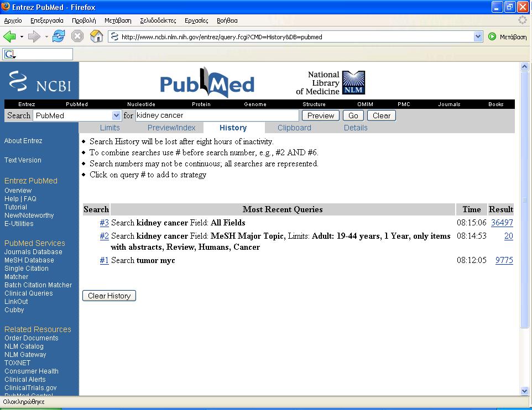Open the MeSH Database sidebar link
This screenshot has width=532, height=410.
[x=29, y=260]
